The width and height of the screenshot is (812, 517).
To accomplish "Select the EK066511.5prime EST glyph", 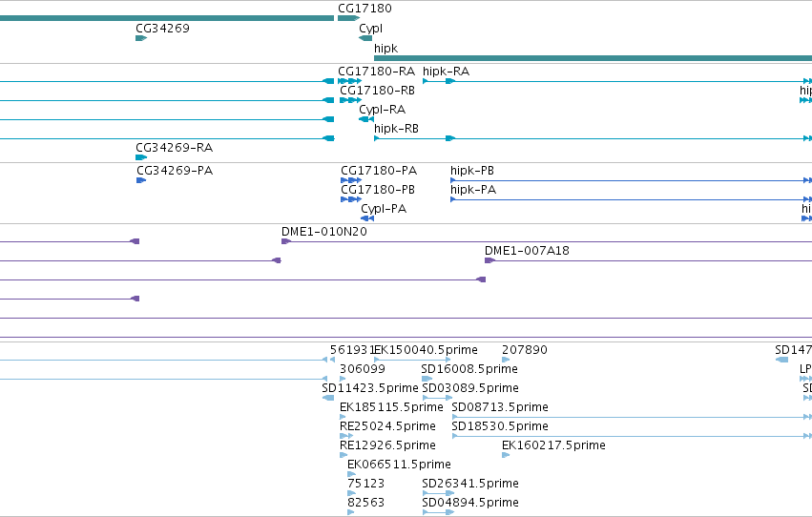I will 351,474.
